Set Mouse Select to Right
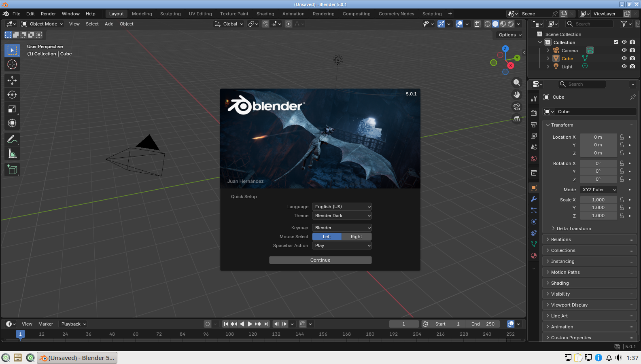This screenshot has height=364, width=641. point(357,237)
